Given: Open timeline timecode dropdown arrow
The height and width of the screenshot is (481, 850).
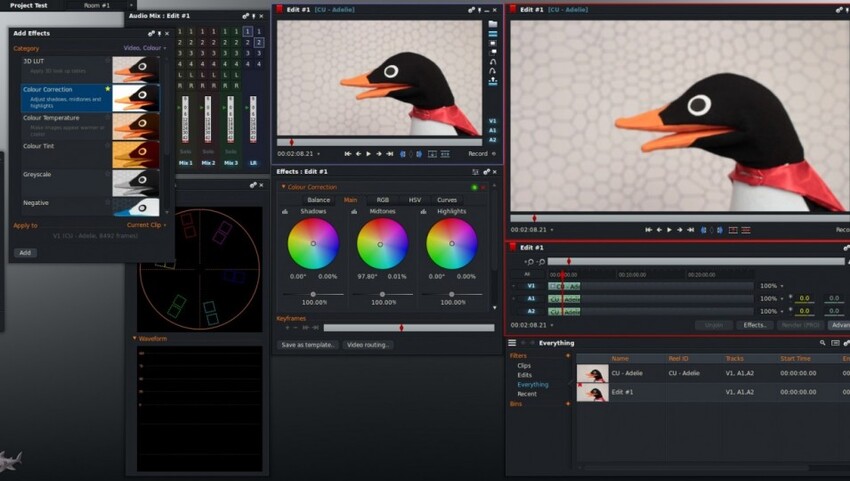Looking at the screenshot, I should click(x=552, y=325).
